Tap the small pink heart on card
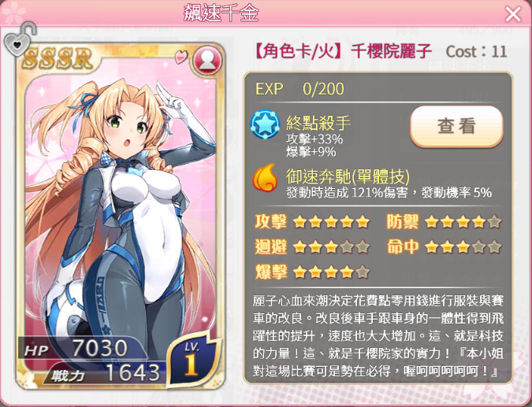The image size is (532, 407). tap(181, 57)
